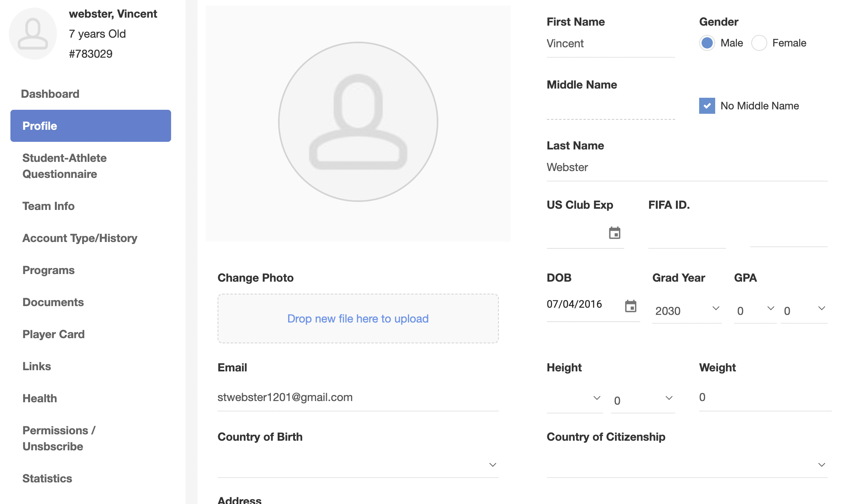Open the US Club Exp calendar icon

pos(615,233)
